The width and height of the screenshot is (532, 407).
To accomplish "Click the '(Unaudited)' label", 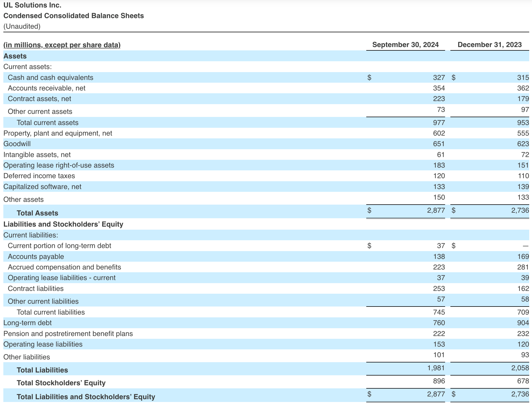I will click(x=22, y=26).
